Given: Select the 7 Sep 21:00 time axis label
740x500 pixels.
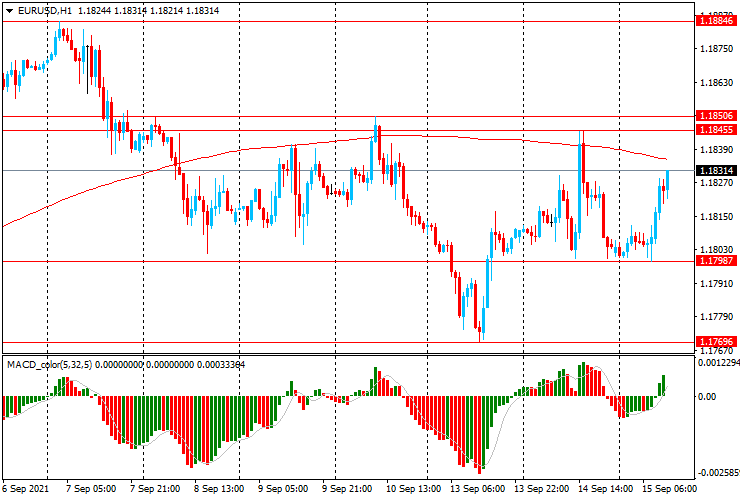Looking at the screenshot, I should [x=155, y=489].
